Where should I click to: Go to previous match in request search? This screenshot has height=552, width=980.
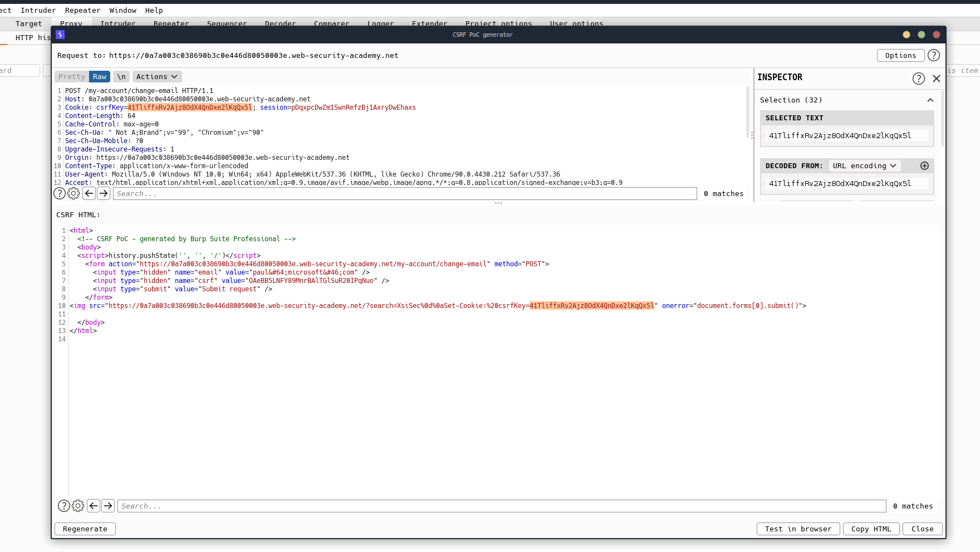[89, 193]
